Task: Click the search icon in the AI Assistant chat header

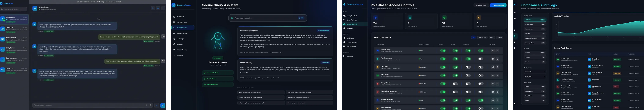Action: tap(153, 8)
